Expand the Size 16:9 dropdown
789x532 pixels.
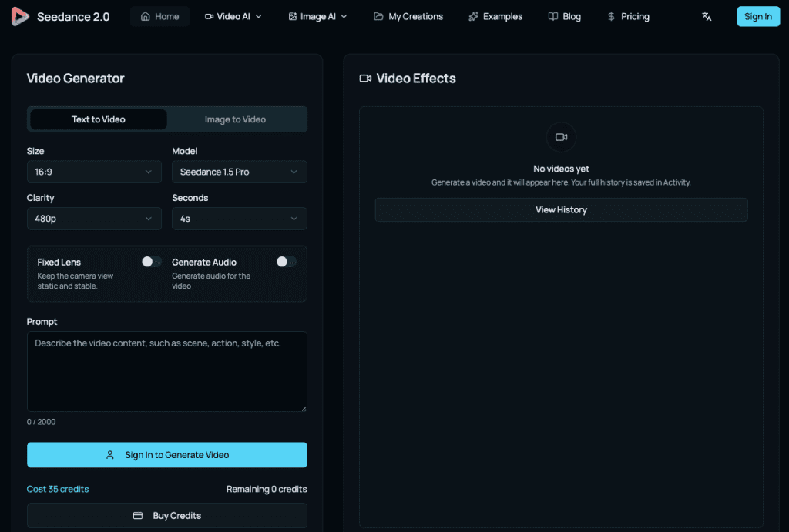94,172
